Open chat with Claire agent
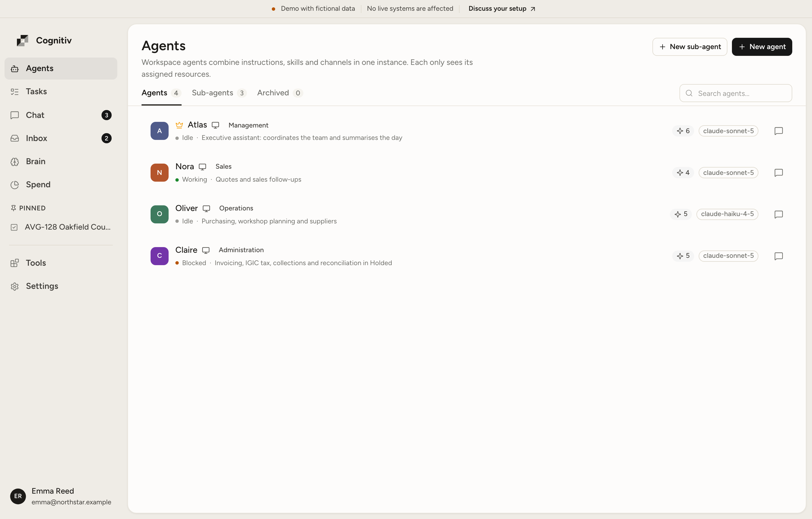812x519 pixels. click(x=778, y=256)
